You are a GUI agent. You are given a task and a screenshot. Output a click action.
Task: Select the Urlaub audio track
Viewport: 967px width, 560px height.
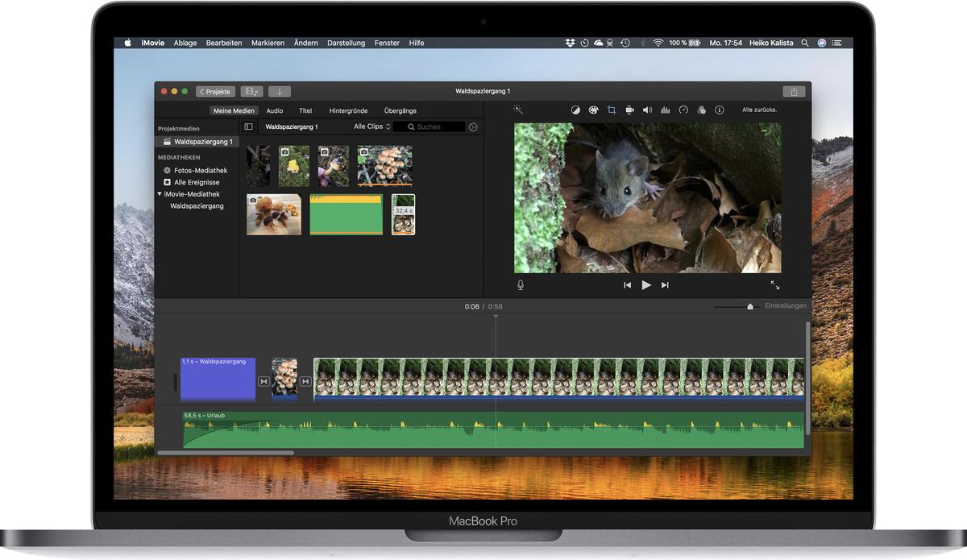[493, 430]
